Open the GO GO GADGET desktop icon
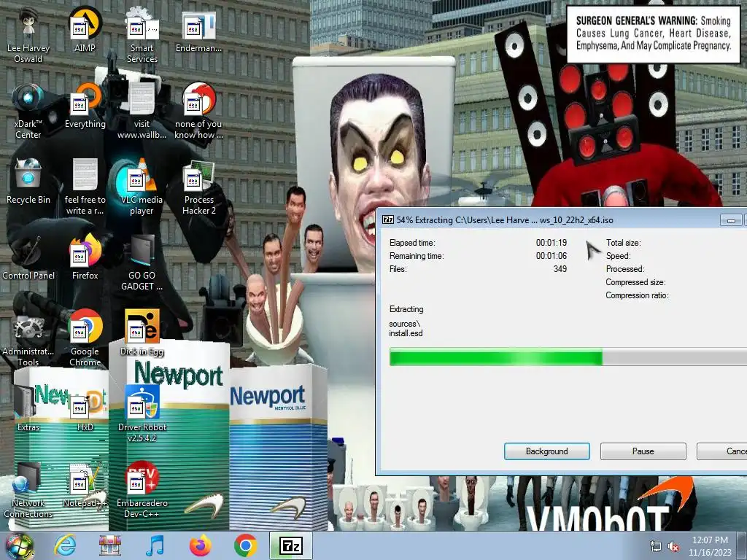 (142, 262)
